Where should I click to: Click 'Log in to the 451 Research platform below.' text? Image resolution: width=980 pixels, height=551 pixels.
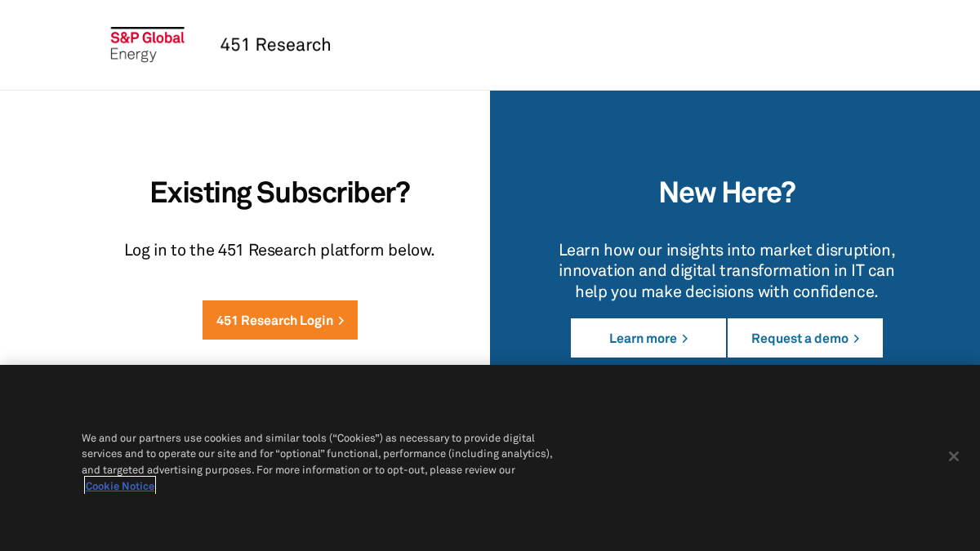coord(279,250)
